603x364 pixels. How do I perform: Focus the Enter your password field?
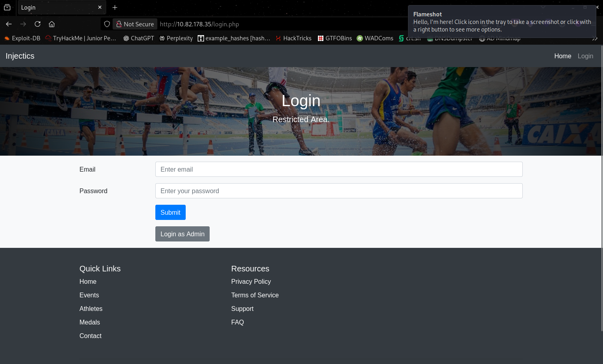coord(339,191)
